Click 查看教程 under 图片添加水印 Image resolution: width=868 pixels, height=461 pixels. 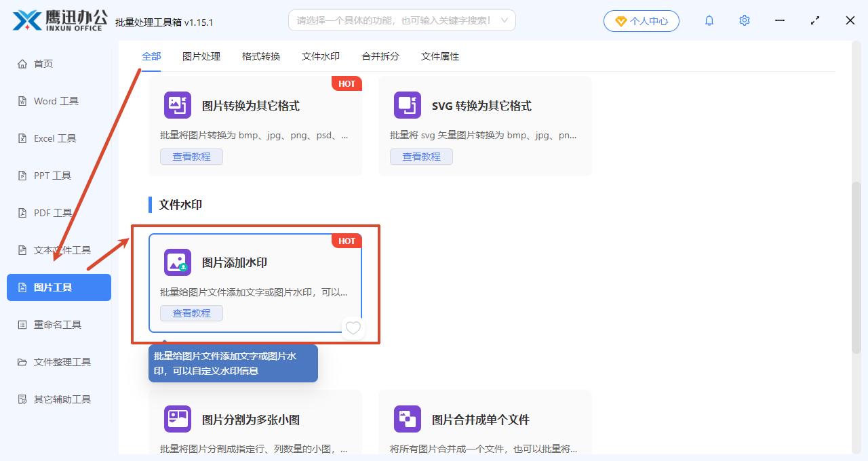pos(191,313)
